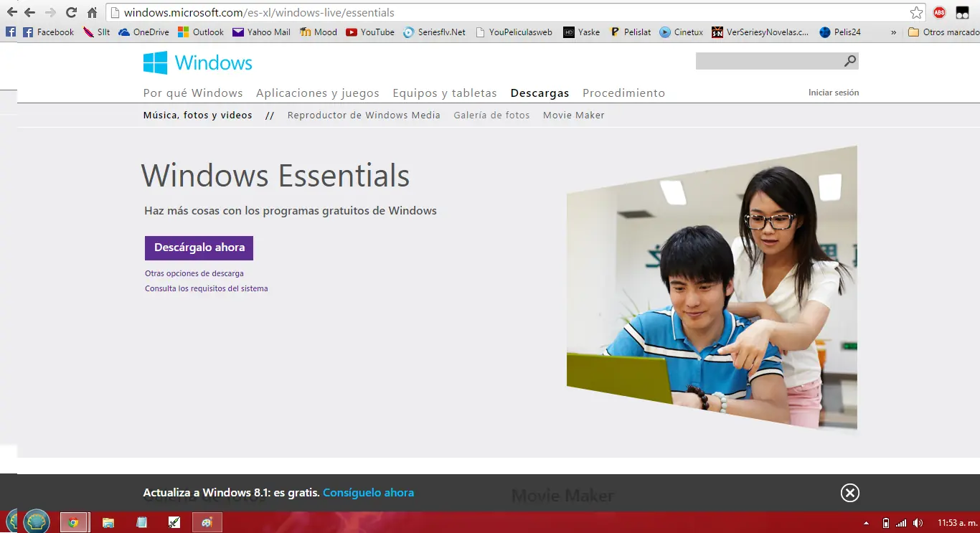Image resolution: width=980 pixels, height=533 pixels.
Task: Switch to the Paint taskbar button
Action: (x=207, y=522)
